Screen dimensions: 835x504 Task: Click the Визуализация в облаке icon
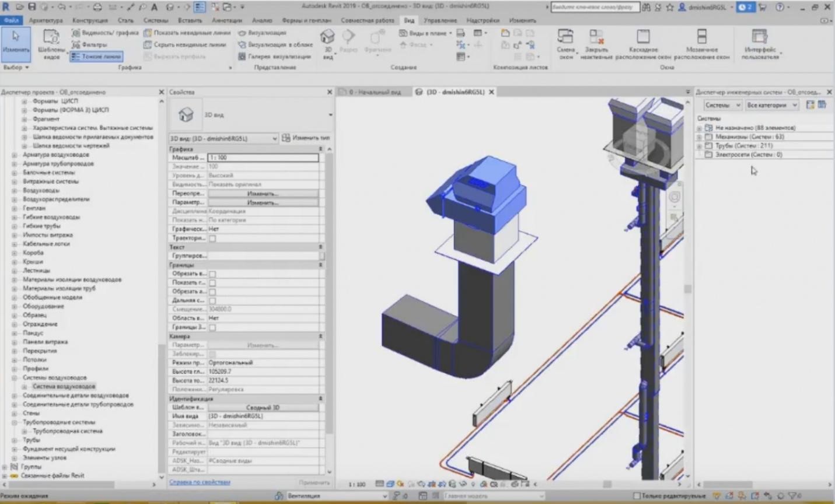tap(241, 44)
